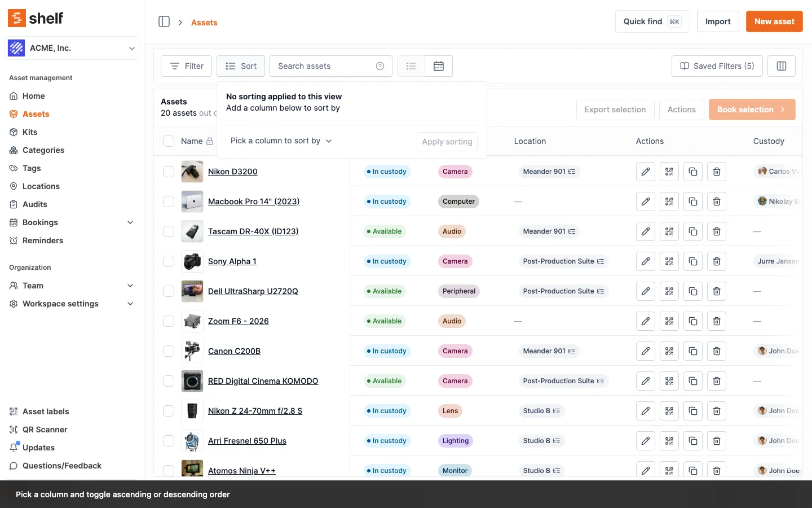Click the search help question-mark icon
The image size is (812, 508).
[x=380, y=66]
